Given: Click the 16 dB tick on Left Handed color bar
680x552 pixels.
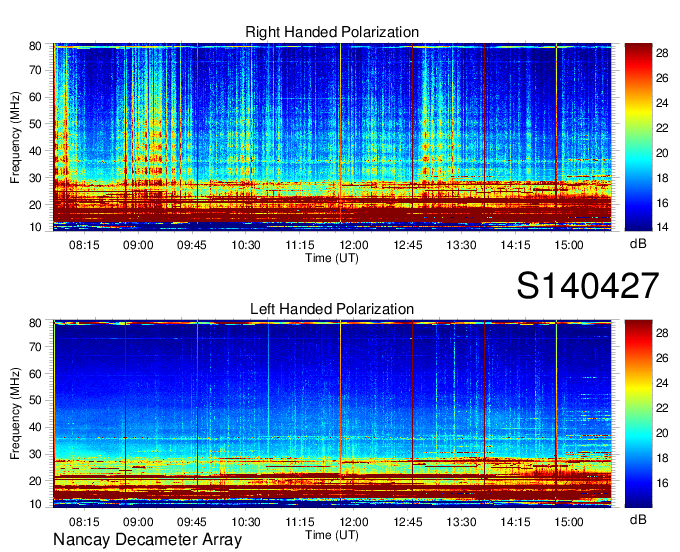Looking at the screenshot, I should click(662, 483).
